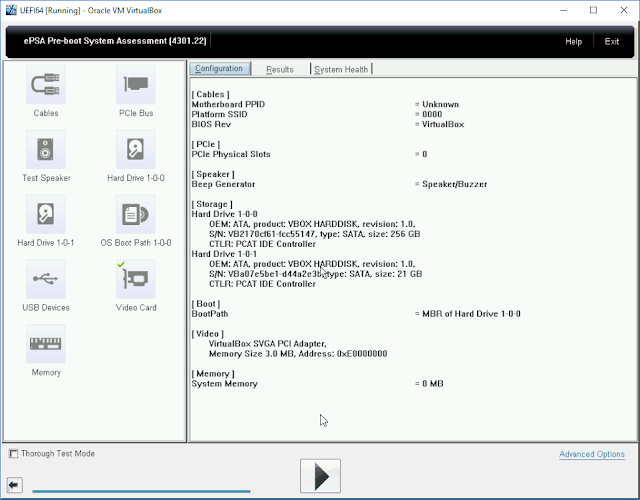
Task: Click the "[ Boot ]" section heading
Action: (206, 304)
